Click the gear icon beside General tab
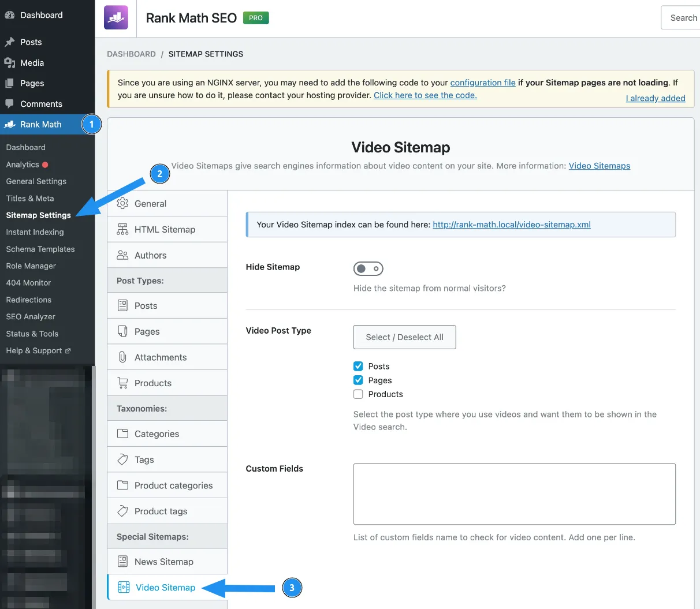 tap(122, 203)
